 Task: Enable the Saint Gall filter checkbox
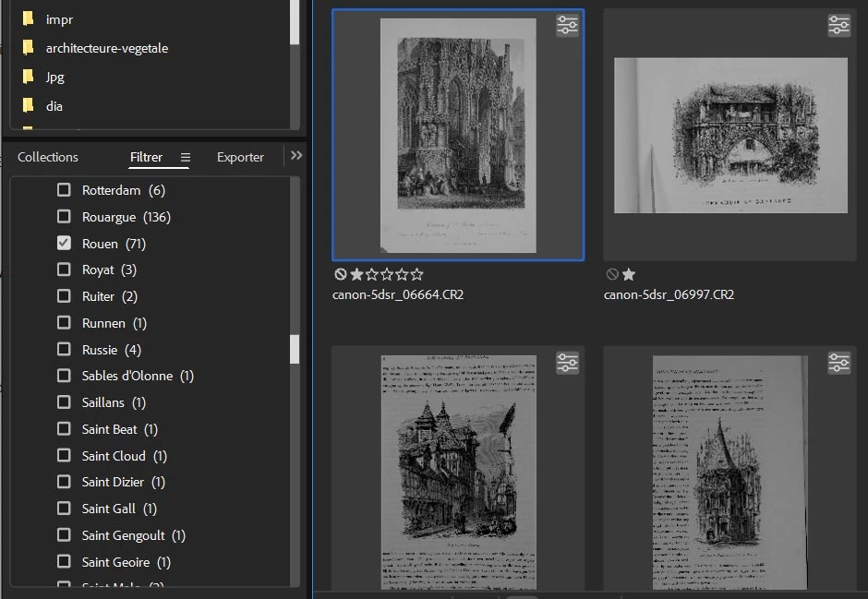pos(64,509)
